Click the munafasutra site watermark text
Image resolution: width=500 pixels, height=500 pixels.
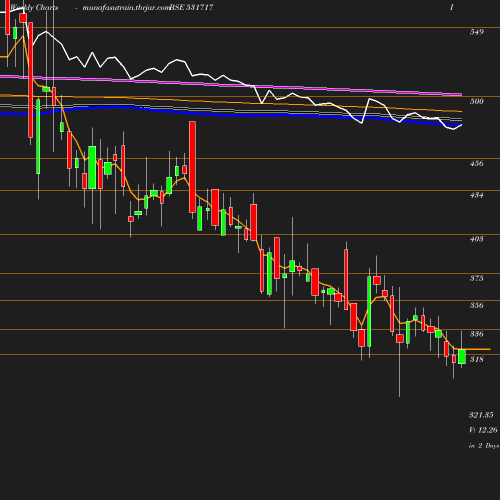coord(126,8)
